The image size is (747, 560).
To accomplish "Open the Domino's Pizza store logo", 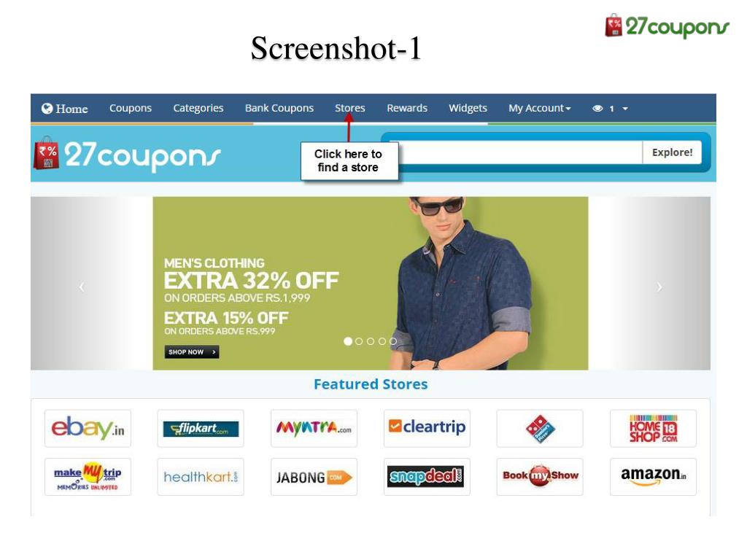I will click(x=540, y=428).
